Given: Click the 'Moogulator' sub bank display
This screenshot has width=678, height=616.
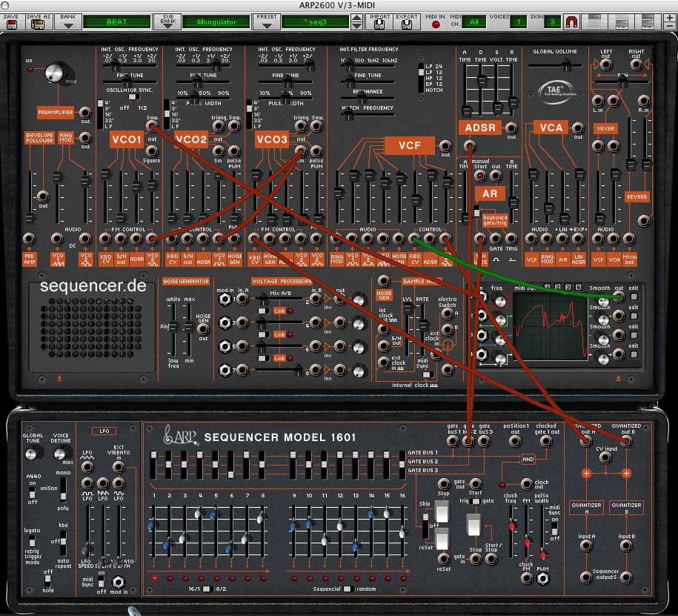Looking at the screenshot, I should tap(216, 21).
